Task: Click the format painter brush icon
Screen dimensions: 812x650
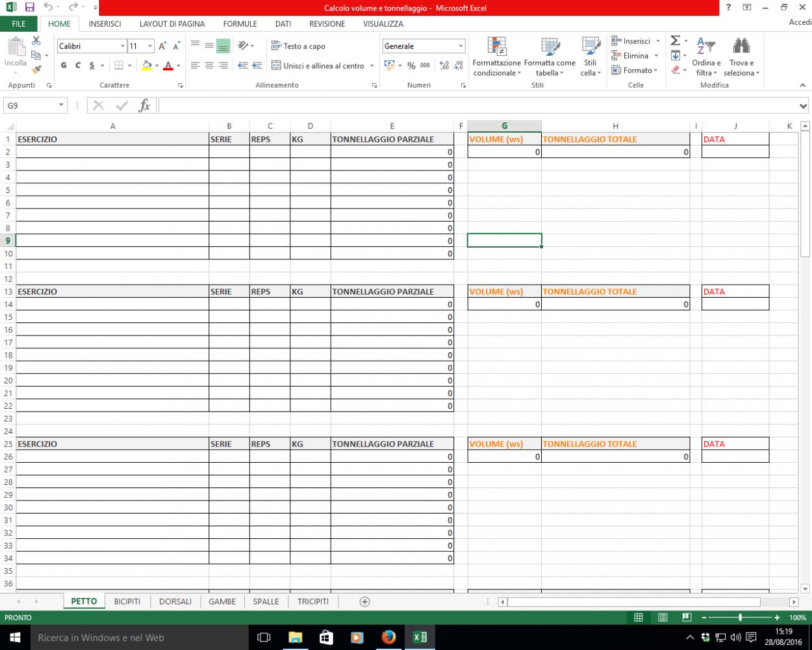Action: pyautogui.click(x=36, y=69)
